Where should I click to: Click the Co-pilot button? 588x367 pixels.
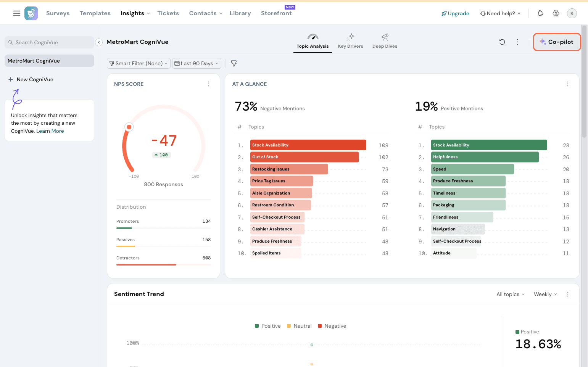coord(557,42)
